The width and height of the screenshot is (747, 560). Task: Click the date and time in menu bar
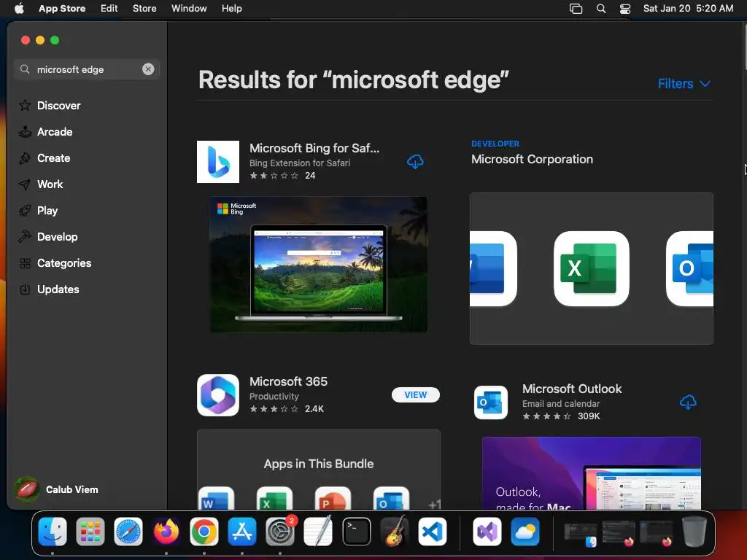tap(688, 9)
